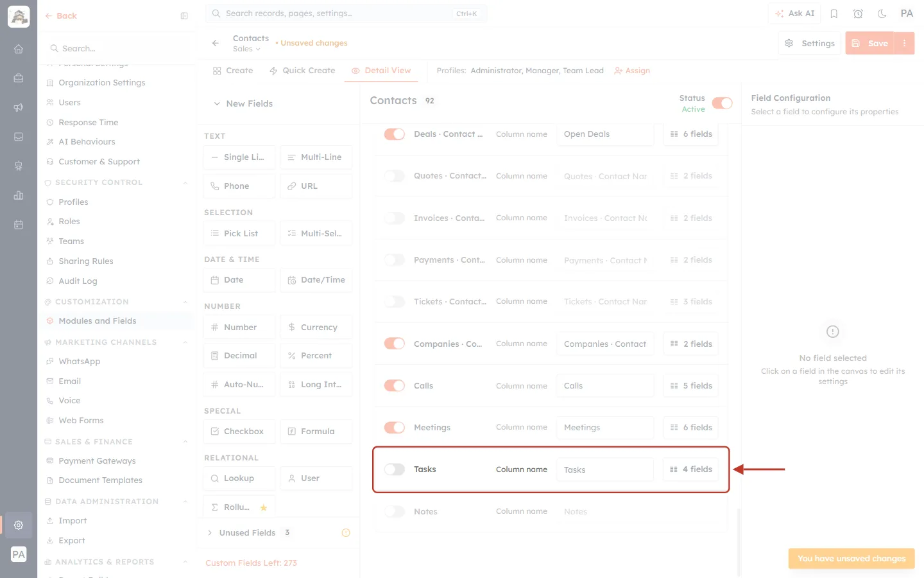Disable the Companies · Contact toggle
This screenshot has height=578, width=924.
click(395, 344)
